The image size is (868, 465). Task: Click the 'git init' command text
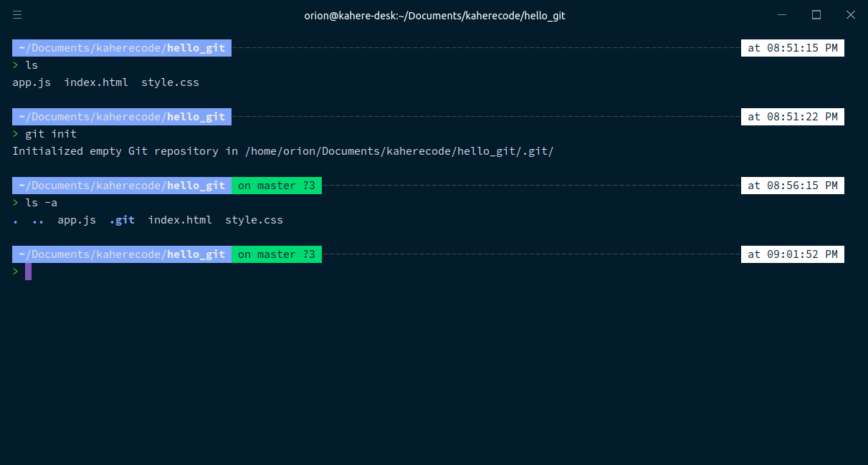click(x=51, y=134)
